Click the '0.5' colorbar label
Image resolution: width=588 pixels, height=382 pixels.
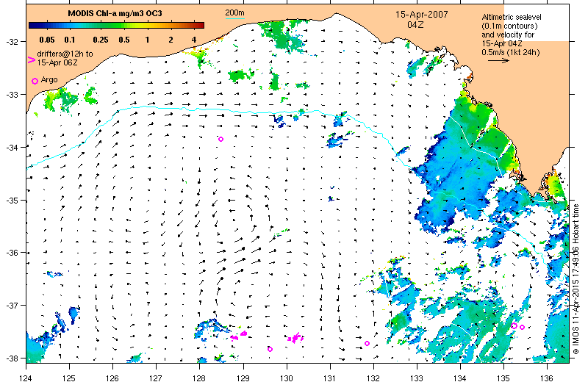[124, 40]
